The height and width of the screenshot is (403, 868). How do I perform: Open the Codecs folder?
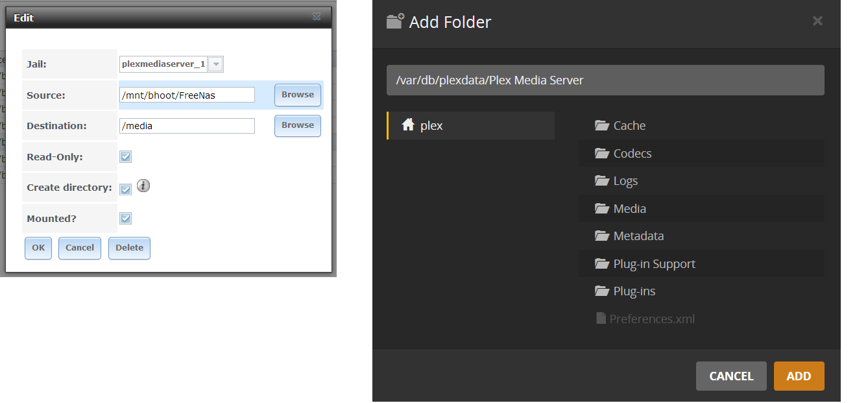point(701,153)
